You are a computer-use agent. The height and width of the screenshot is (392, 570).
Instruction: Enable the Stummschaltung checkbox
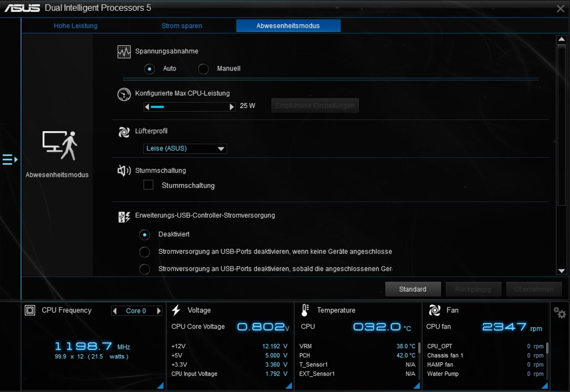point(148,185)
